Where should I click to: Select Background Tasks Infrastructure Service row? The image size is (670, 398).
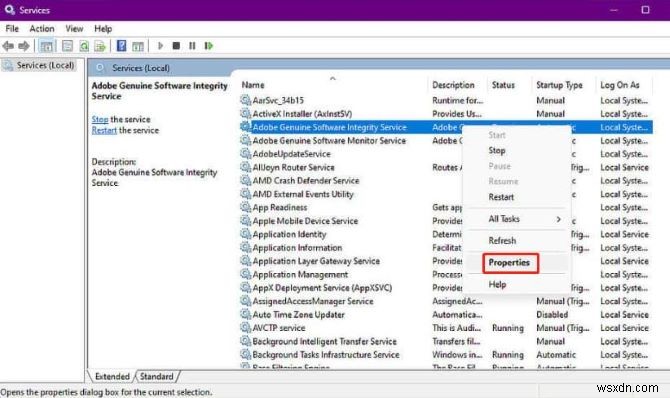click(x=326, y=354)
